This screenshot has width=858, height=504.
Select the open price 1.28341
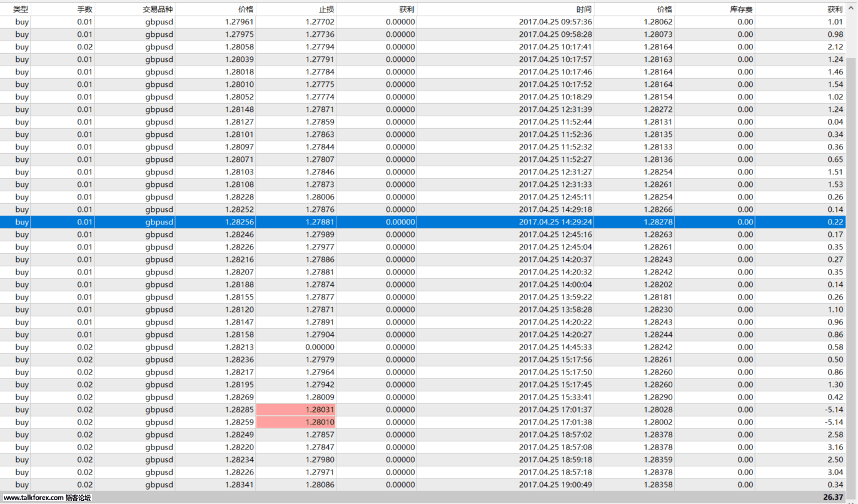coord(239,485)
